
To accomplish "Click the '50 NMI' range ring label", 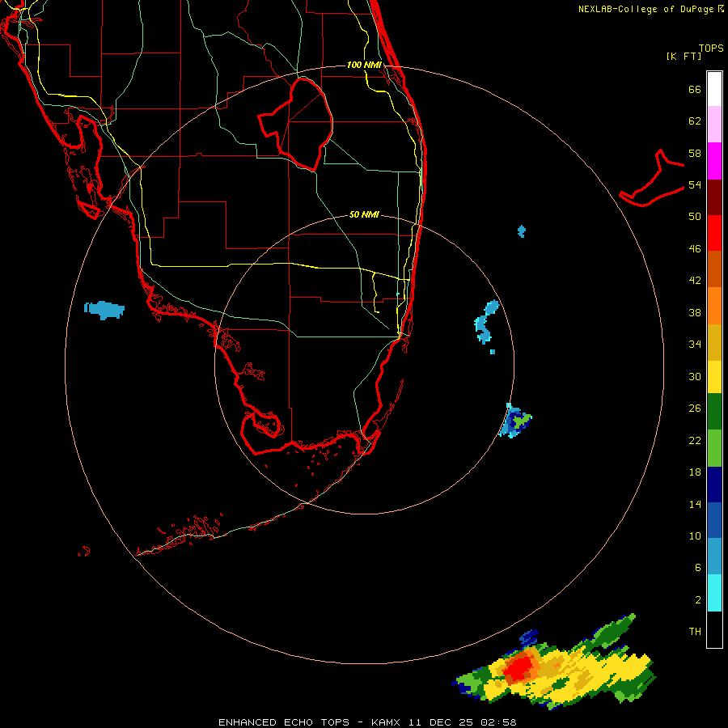I will pos(364,214).
